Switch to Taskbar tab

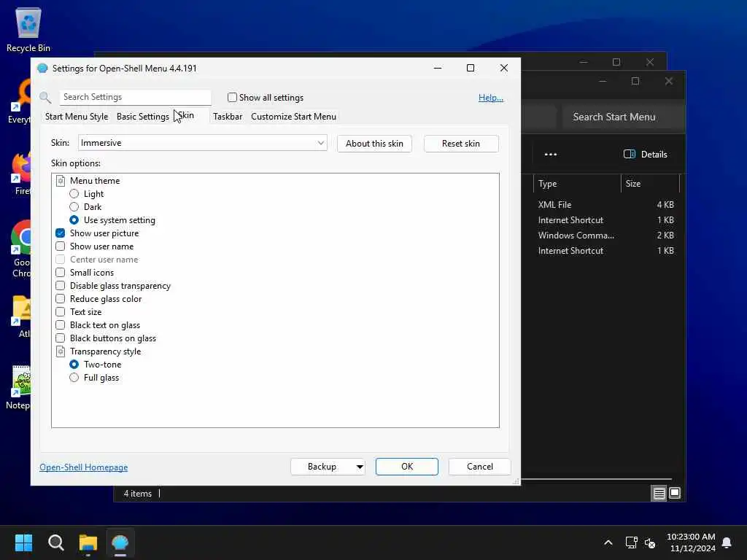(x=228, y=117)
